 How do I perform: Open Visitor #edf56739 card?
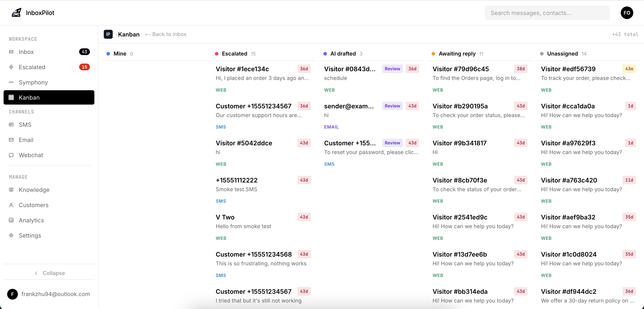tap(588, 79)
